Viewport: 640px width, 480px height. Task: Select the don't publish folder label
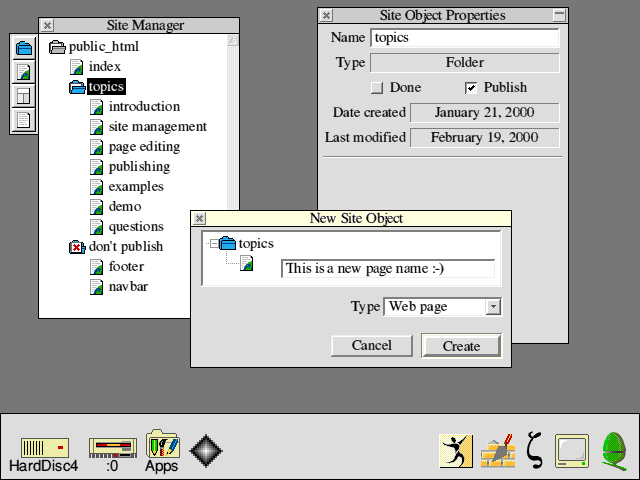point(126,247)
